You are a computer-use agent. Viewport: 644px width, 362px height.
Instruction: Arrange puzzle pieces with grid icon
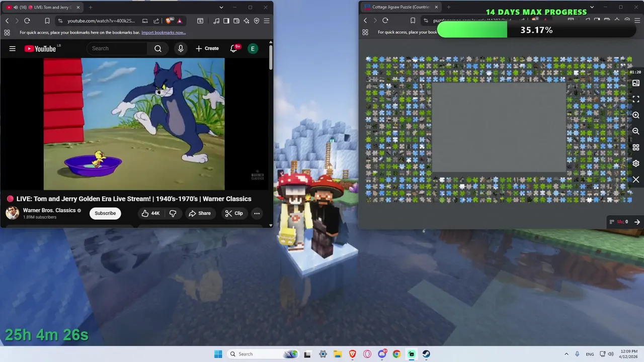[x=636, y=147]
